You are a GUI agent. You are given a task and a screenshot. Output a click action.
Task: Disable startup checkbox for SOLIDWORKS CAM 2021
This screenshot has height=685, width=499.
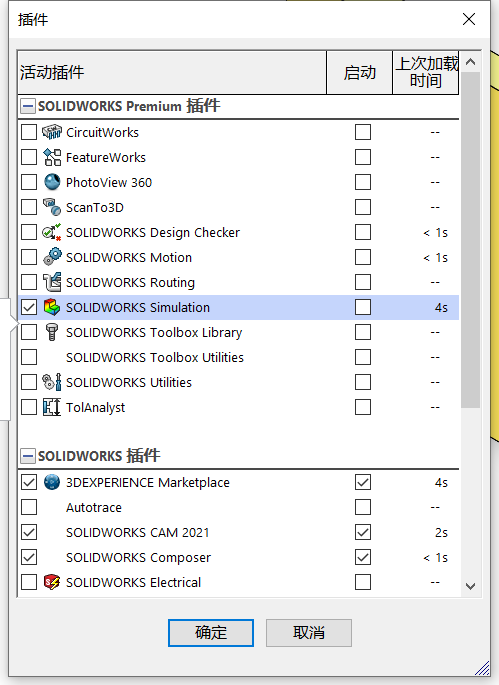click(363, 532)
